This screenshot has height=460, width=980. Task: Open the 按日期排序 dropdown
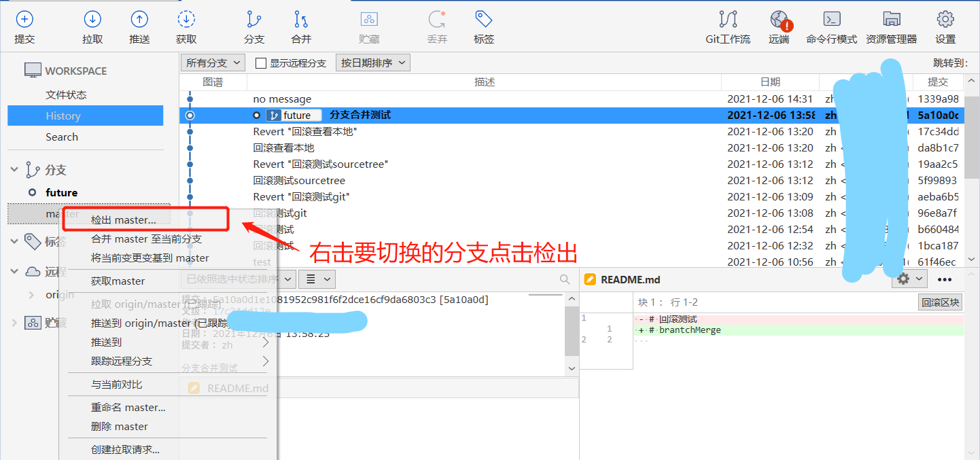pyautogui.click(x=373, y=63)
